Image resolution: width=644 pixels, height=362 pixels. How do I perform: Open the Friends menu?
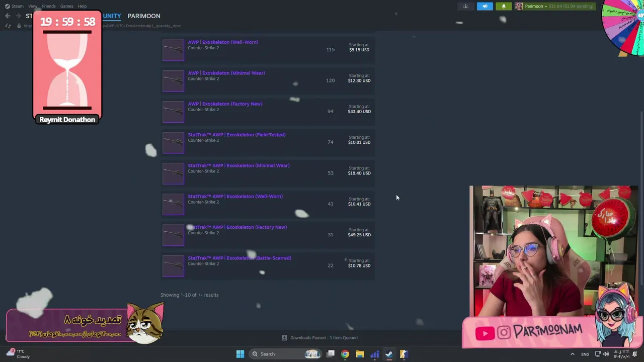(49, 6)
